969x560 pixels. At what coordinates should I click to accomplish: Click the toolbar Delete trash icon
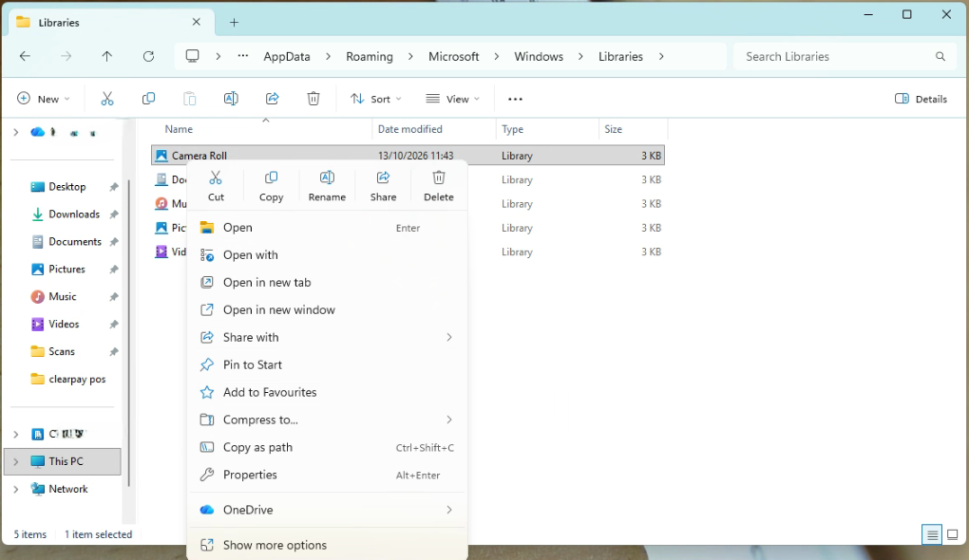click(313, 99)
